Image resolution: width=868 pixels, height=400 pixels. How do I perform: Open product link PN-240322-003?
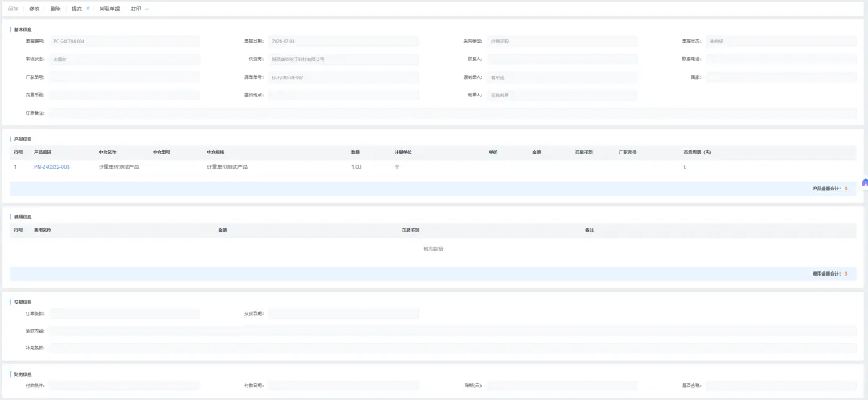(x=51, y=166)
